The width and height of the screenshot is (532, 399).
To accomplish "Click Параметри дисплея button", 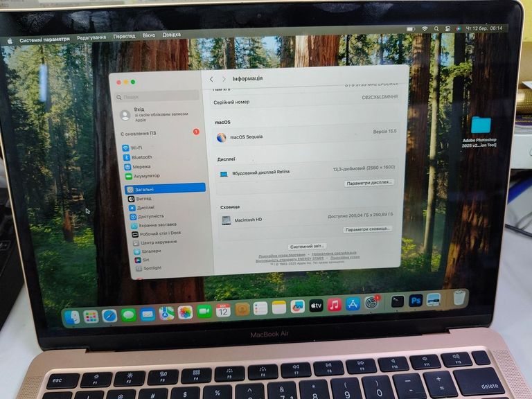I will point(369,183).
